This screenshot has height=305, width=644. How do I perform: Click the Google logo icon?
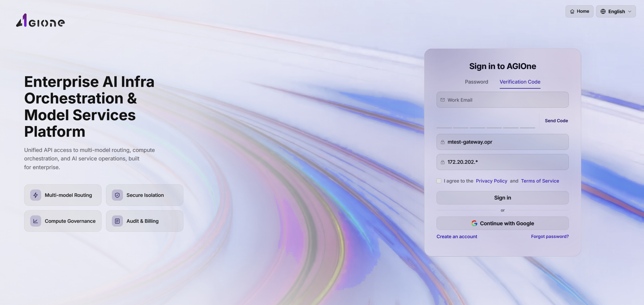[474, 223]
